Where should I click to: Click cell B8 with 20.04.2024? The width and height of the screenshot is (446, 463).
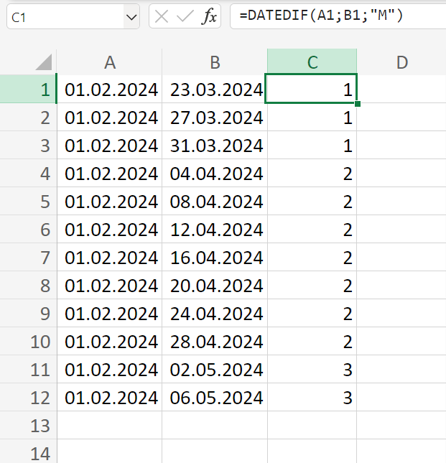[x=215, y=285]
